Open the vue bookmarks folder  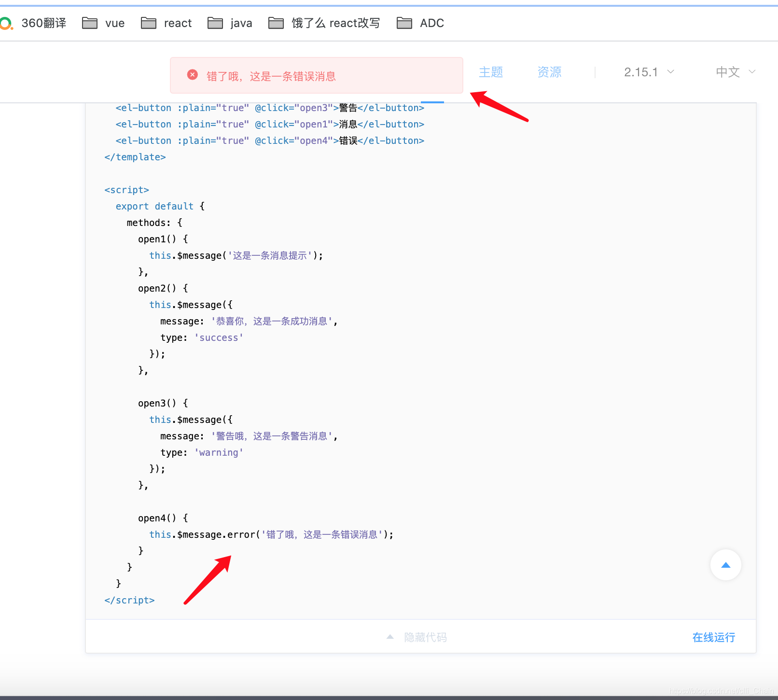coord(103,23)
